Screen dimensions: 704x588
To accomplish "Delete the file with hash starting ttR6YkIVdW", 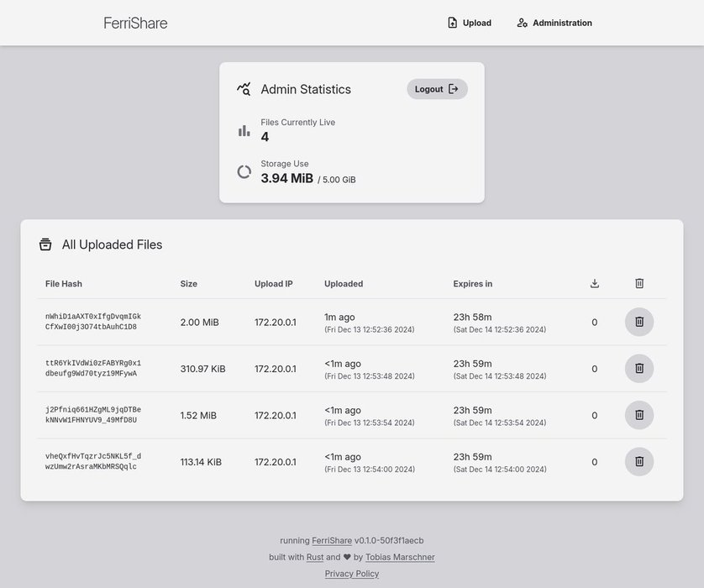I will click(638, 369).
